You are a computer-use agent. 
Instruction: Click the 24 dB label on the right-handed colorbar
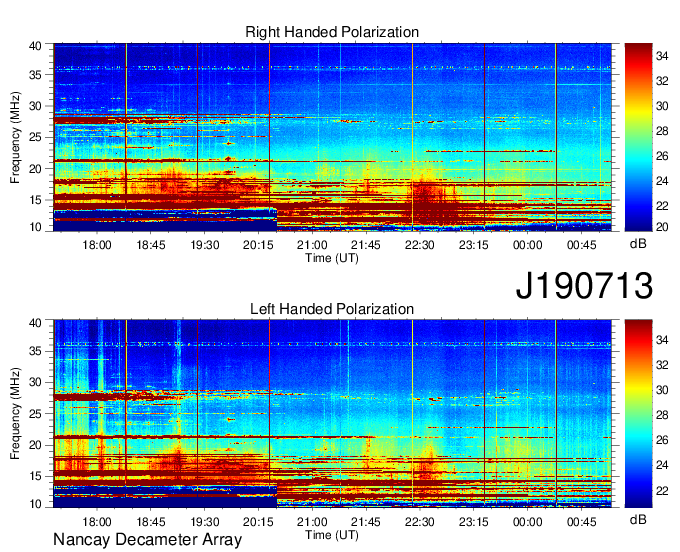tap(662, 181)
